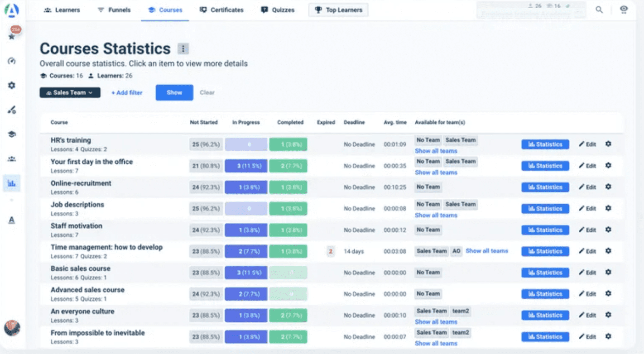Edit Your first day in the office
Screen dimensions: 644x354
[x=587, y=166]
